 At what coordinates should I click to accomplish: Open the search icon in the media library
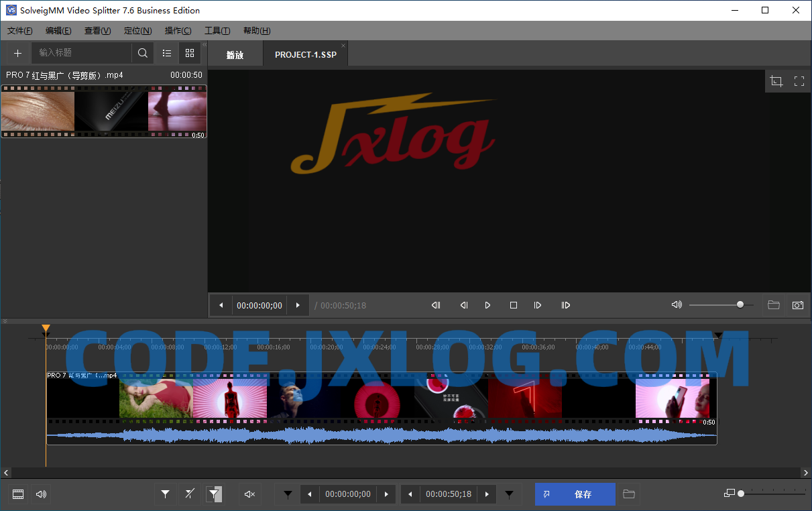(x=143, y=53)
